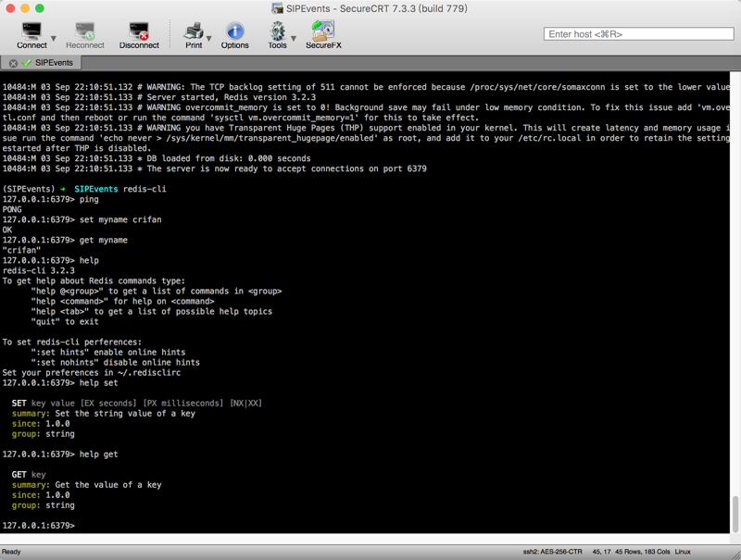Click the "group: string" line under SET
Viewport: 741px width, 560px height.
pyautogui.click(x=43, y=434)
